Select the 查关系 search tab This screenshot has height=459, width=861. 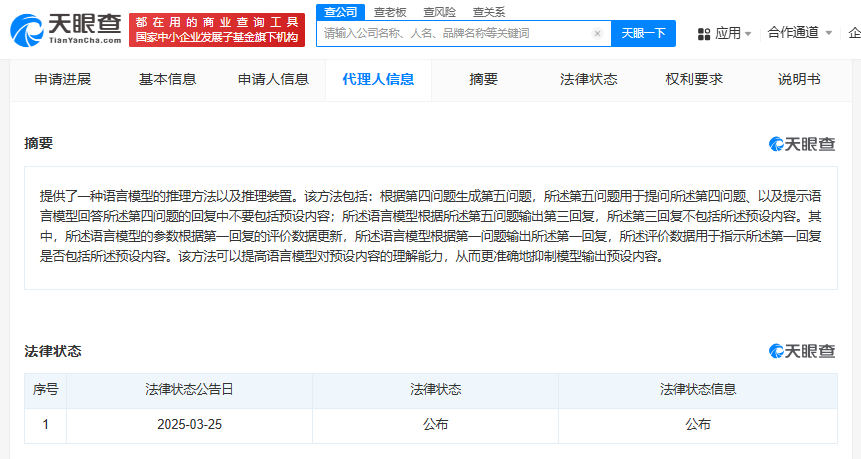pyautogui.click(x=489, y=12)
